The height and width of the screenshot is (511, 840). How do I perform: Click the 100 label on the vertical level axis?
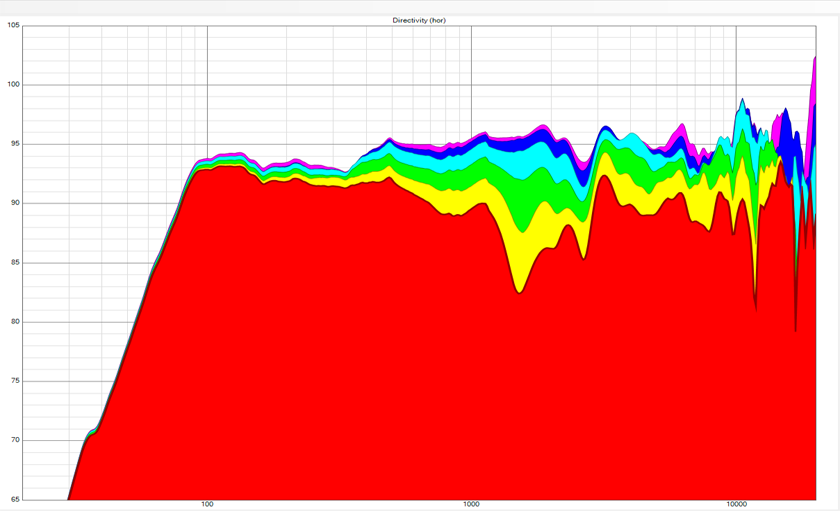(13, 85)
